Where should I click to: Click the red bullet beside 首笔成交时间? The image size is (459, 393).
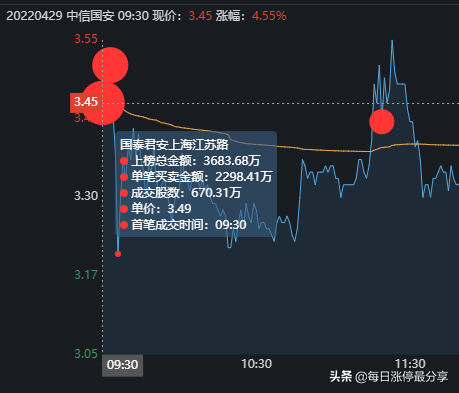(124, 225)
